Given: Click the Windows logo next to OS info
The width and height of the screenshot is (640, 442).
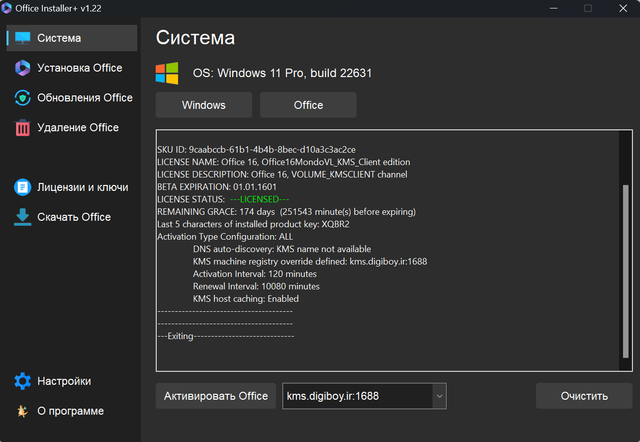Looking at the screenshot, I should (x=167, y=73).
